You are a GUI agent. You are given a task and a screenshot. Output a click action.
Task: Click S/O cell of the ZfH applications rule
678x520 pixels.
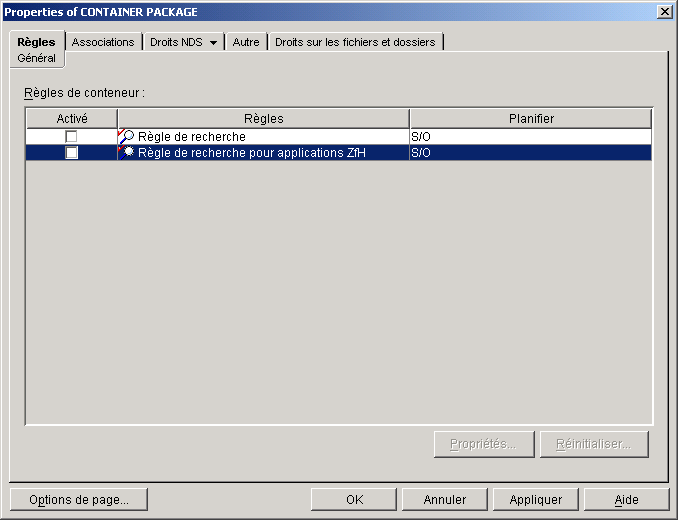(x=531, y=153)
